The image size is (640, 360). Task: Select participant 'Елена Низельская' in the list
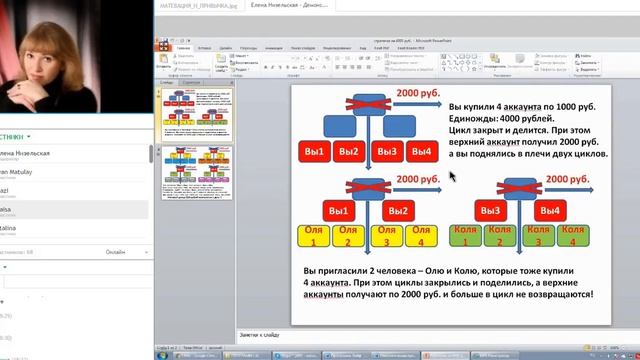[x=74, y=154]
